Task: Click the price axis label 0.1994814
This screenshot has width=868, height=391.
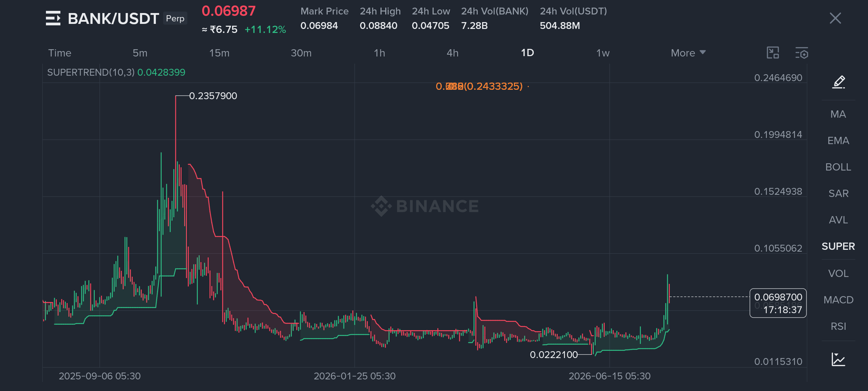Action: coord(778,135)
